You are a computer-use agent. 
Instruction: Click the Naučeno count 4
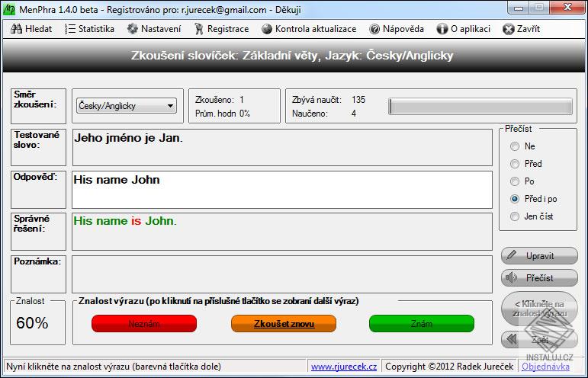(x=354, y=114)
